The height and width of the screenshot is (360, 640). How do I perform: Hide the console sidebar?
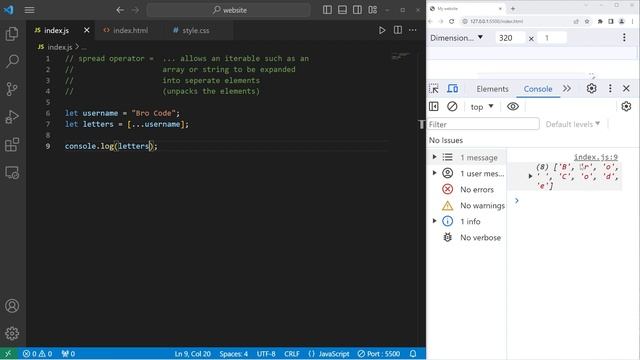433,107
